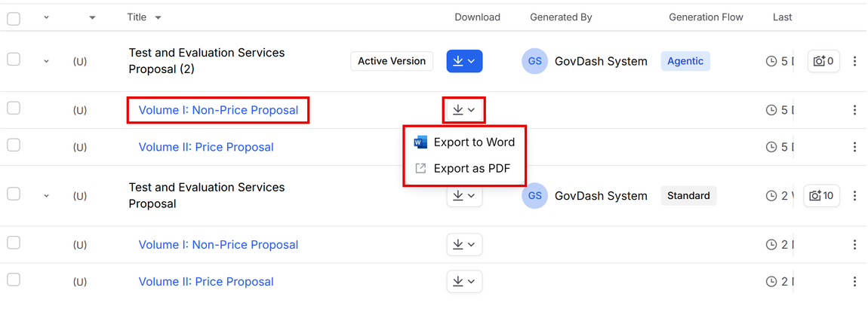
Task: Click clock icon for Volume II under Standard proposal
Action: click(771, 281)
